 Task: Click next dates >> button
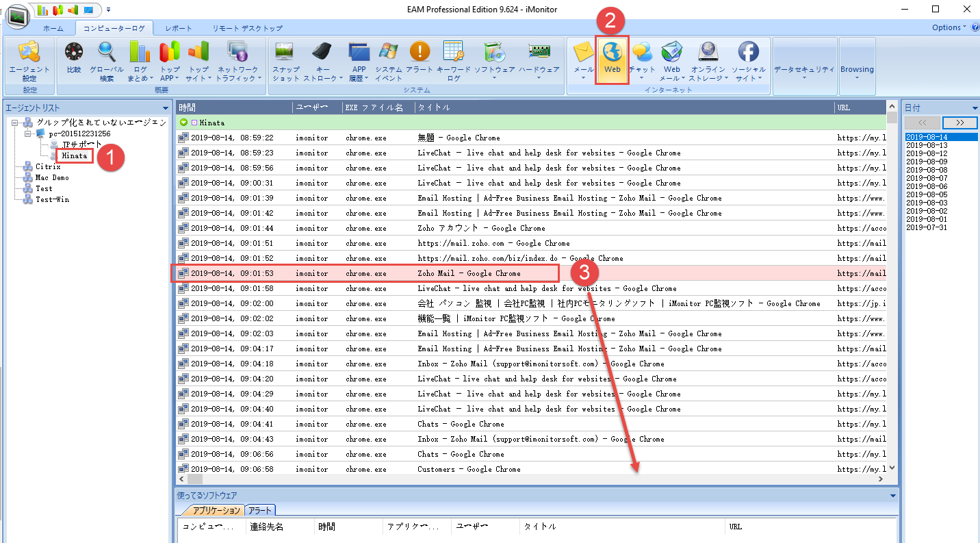(x=959, y=123)
